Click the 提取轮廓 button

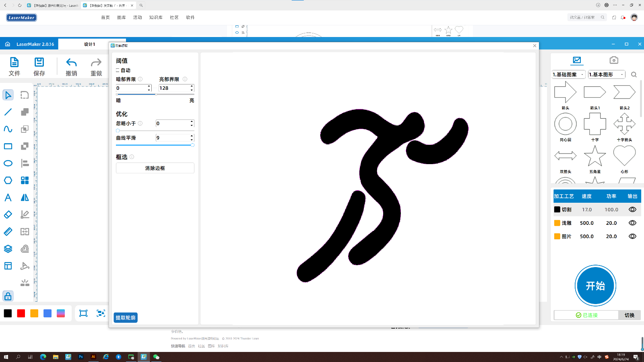[x=125, y=317]
